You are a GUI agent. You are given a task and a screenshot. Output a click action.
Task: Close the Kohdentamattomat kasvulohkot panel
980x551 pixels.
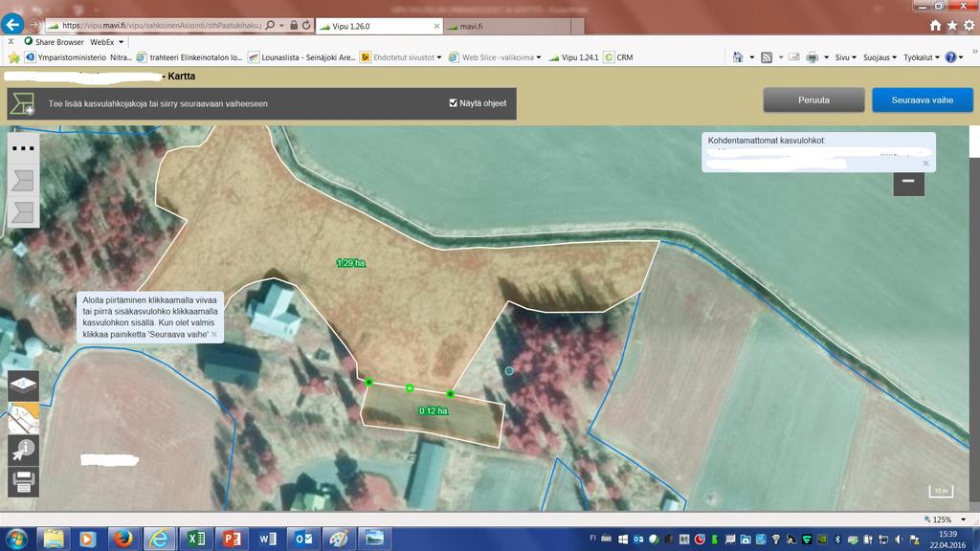925,163
